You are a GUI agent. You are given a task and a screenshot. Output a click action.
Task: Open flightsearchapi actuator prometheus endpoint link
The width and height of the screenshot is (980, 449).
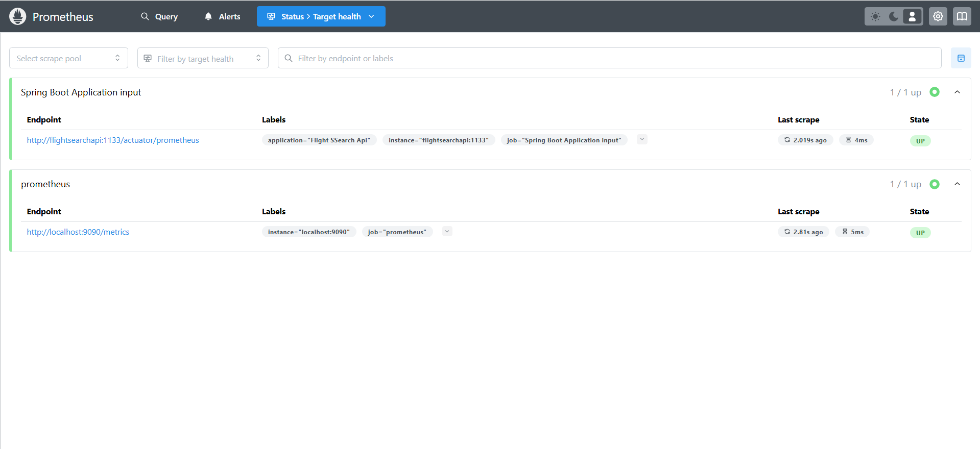113,140
